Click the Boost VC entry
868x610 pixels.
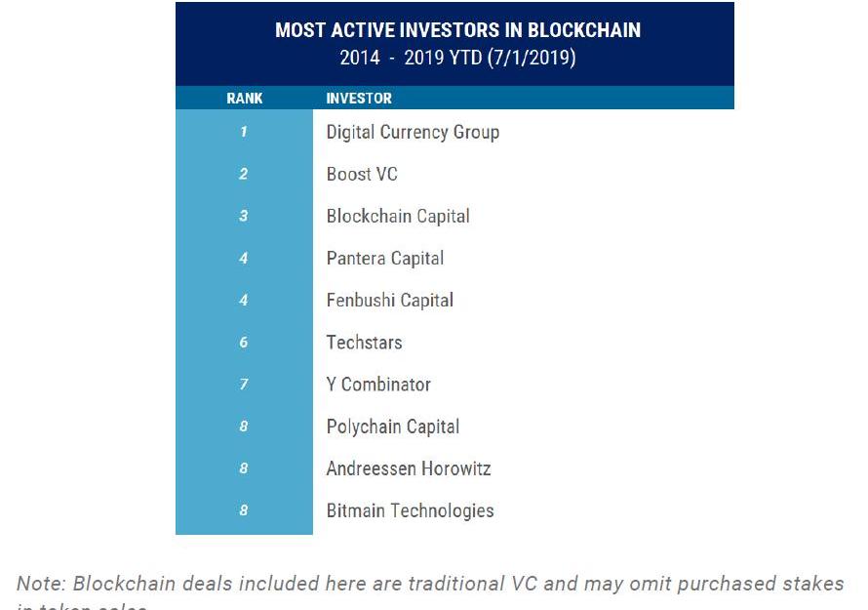click(362, 174)
